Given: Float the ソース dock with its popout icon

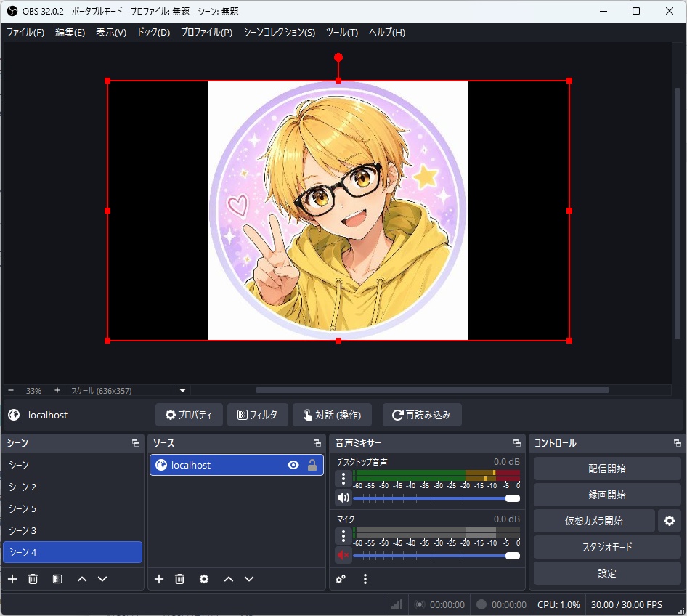Looking at the screenshot, I should pyautogui.click(x=317, y=443).
